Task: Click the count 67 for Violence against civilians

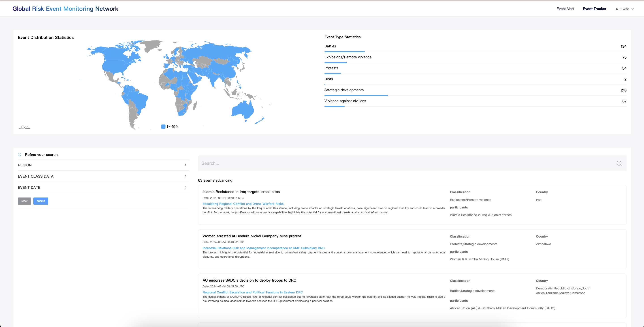Action: point(624,101)
